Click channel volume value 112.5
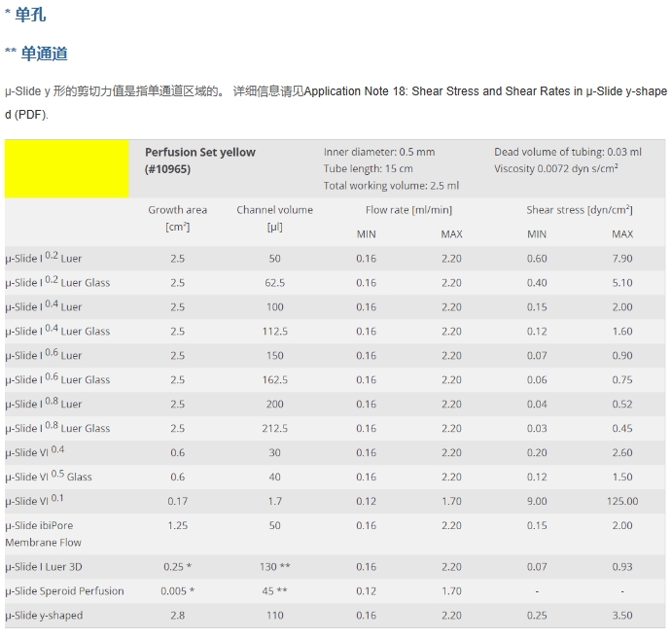The height and width of the screenshot is (639, 672). (274, 332)
